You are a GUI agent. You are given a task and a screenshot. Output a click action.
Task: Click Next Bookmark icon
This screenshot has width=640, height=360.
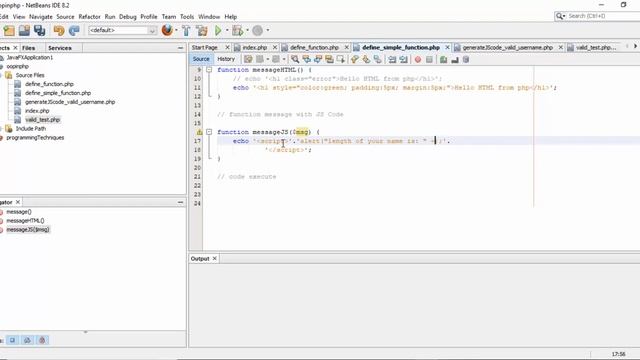[x=366, y=60]
